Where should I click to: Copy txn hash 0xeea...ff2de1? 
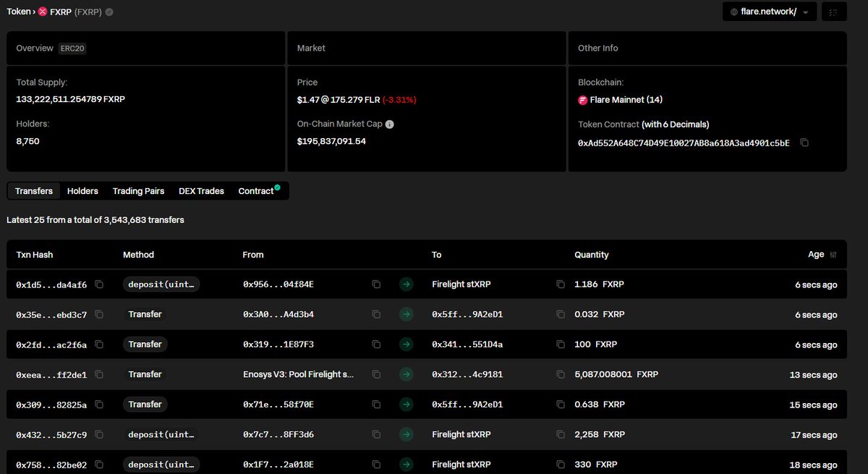99,374
